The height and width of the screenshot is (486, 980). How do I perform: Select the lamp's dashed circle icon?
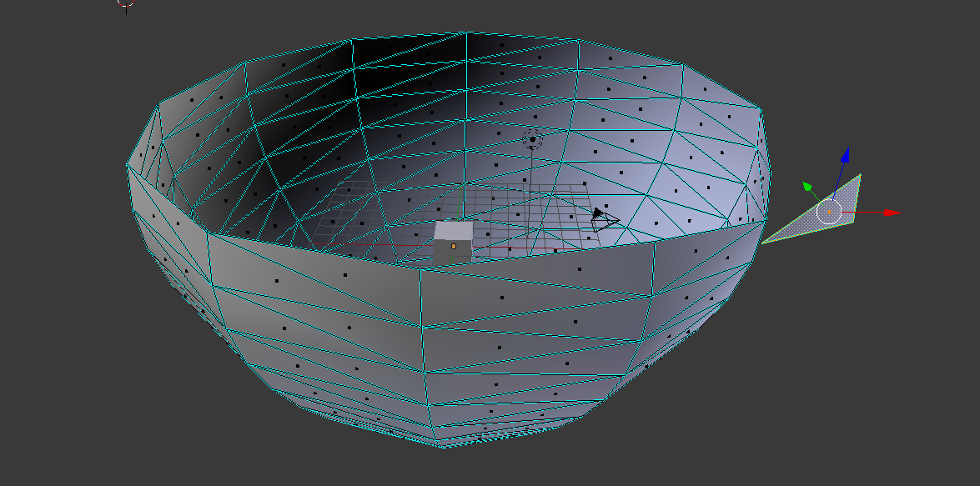click(x=532, y=139)
